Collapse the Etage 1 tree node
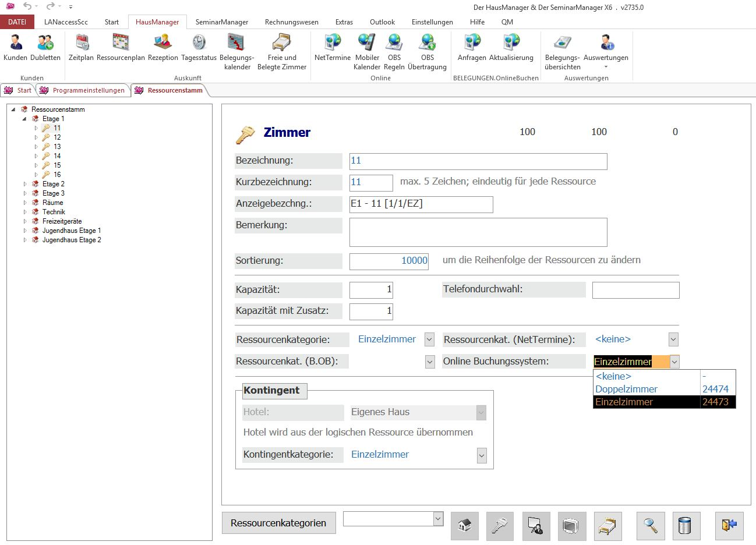This screenshot has height=545, width=756. point(24,119)
